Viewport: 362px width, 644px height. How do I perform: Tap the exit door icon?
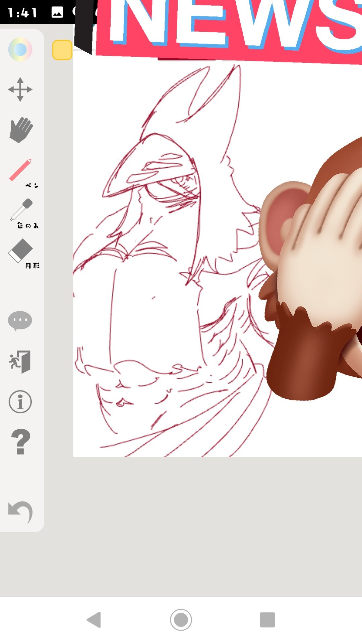click(x=20, y=362)
